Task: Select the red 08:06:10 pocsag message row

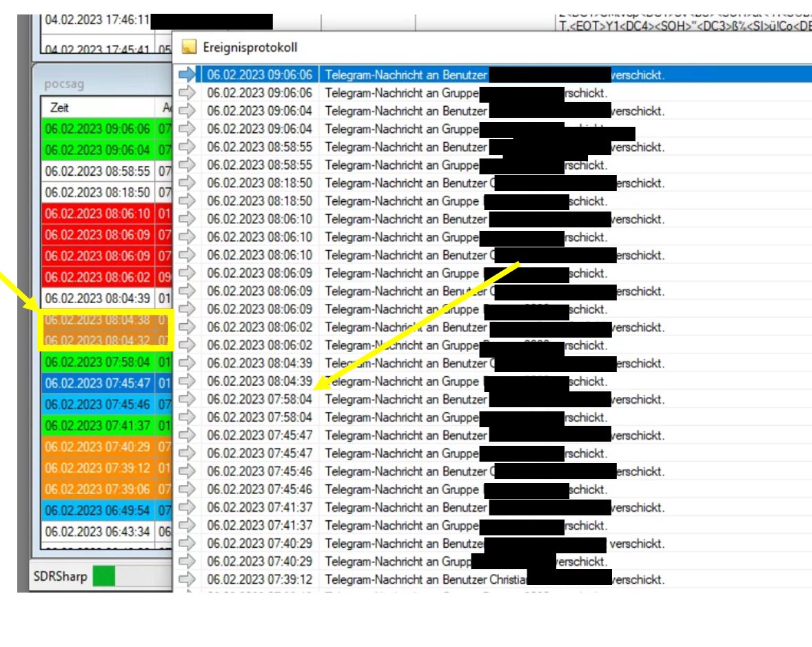Action: point(97,214)
